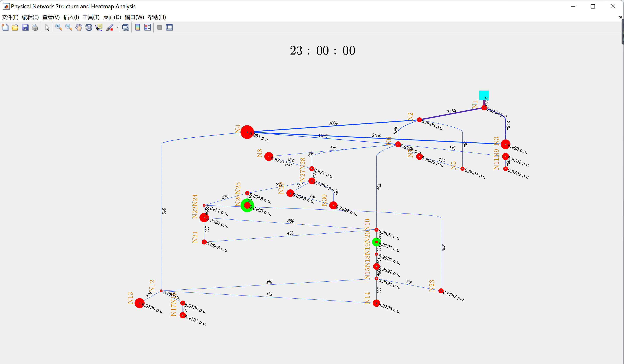Click the Show Plot Tools button
The width and height of the screenshot is (624, 364).
coord(169,27)
